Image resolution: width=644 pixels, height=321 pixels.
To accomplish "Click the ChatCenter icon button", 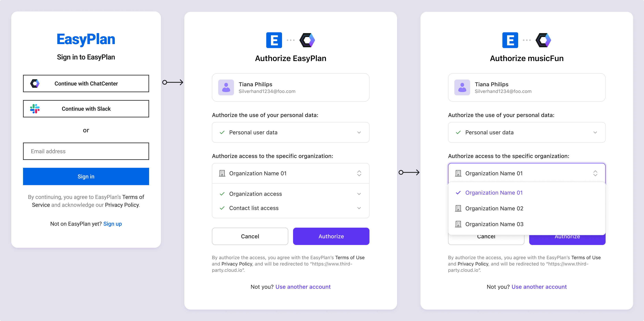I will pos(35,84).
